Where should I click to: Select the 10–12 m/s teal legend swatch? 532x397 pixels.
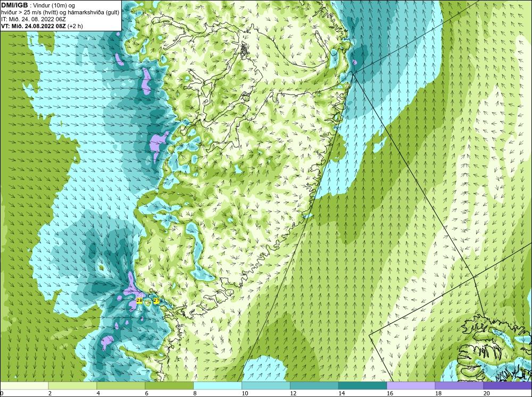coord(266,385)
